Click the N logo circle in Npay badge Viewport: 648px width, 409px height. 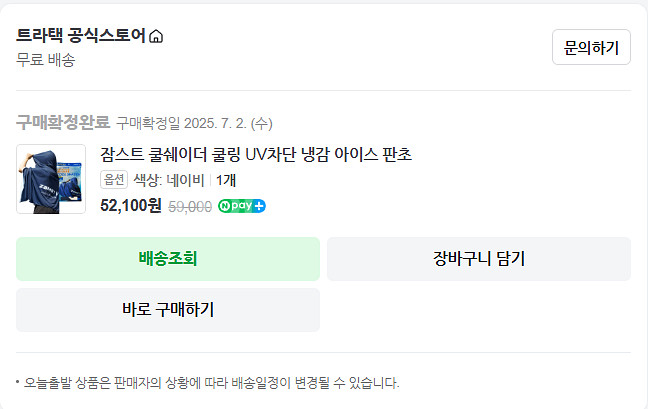coord(225,207)
